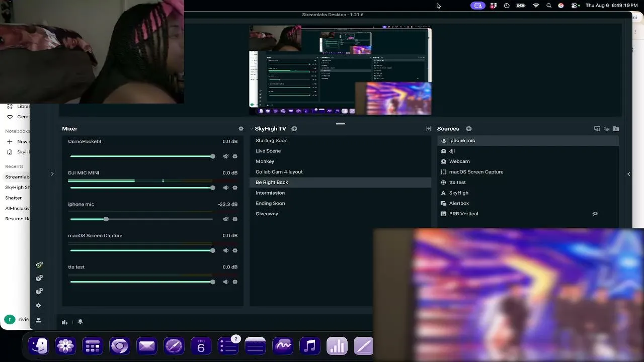The height and width of the screenshot is (362, 644).
Task: Mute the tts test audio channel
Action: tap(226, 282)
